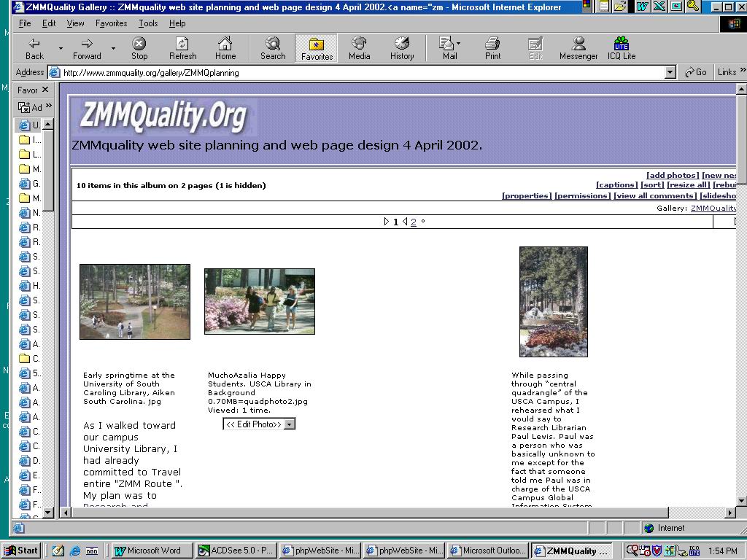The image size is (747, 560).
Task: Switch to Microsoft Outlook taskbar button
Action: tap(489, 551)
